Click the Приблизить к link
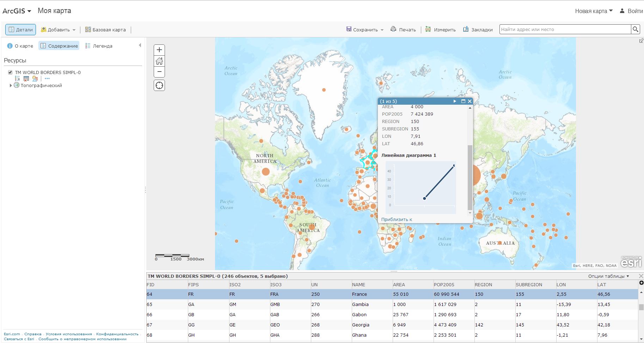The image size is (644, 343). pos(397,219)
